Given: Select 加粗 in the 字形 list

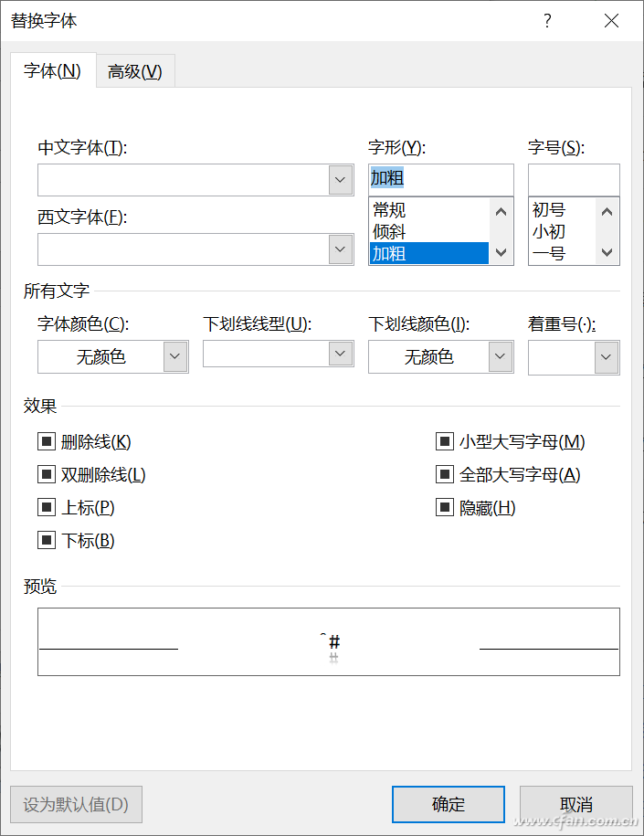Looking at the screenshot, I should [x=429, y=253].
